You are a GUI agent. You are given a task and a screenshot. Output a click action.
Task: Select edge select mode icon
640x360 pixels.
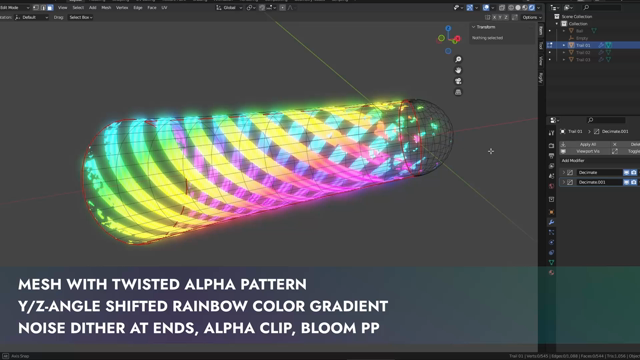(43, 8)
